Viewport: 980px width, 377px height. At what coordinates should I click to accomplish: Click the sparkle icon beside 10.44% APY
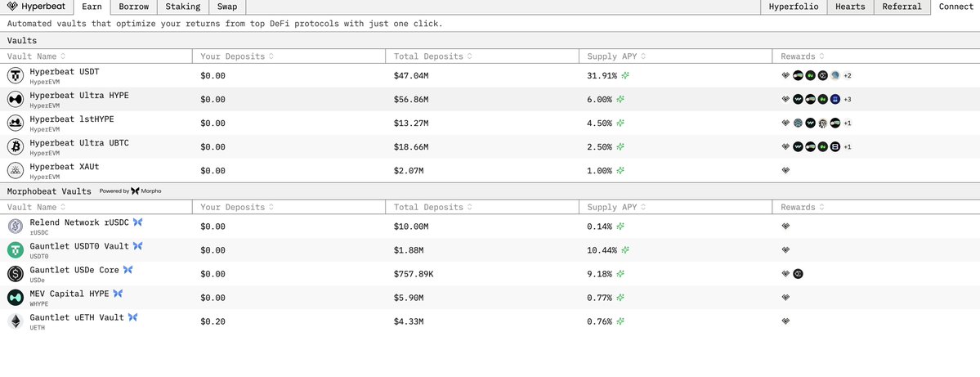pyautogui.click(x=625, y=250)
